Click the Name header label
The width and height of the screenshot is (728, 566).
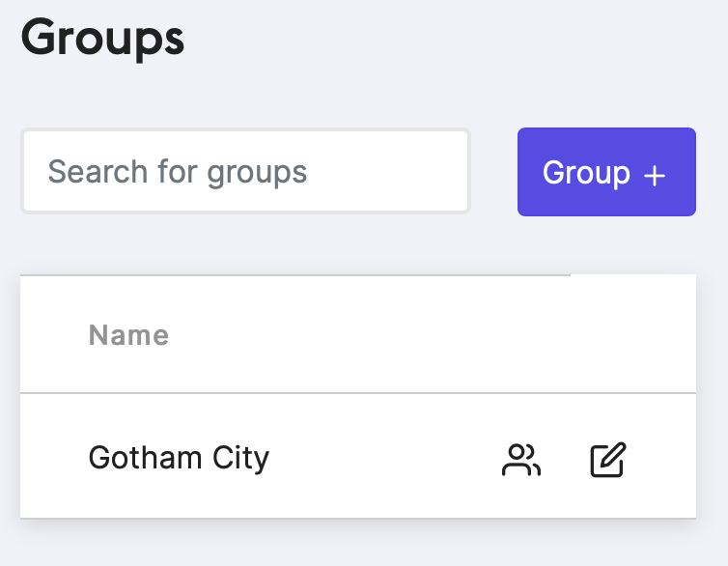pyautogui.click(x=128, y=335)
